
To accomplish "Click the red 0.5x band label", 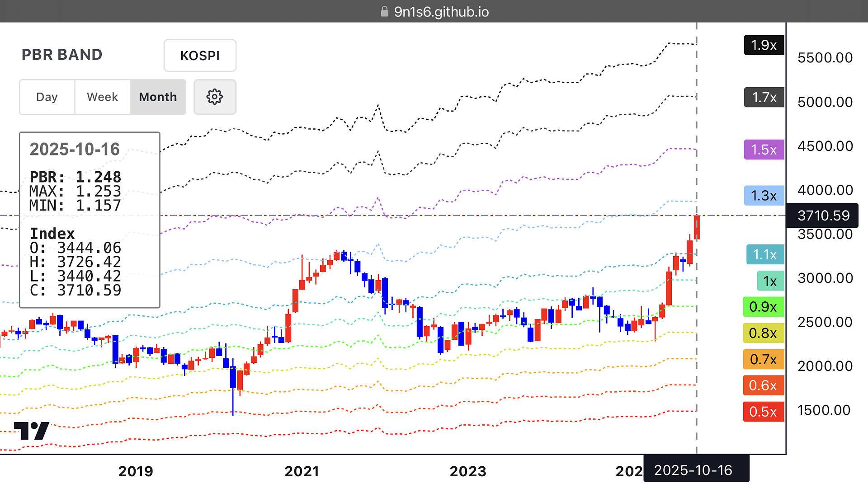I will tap(763, 412).
